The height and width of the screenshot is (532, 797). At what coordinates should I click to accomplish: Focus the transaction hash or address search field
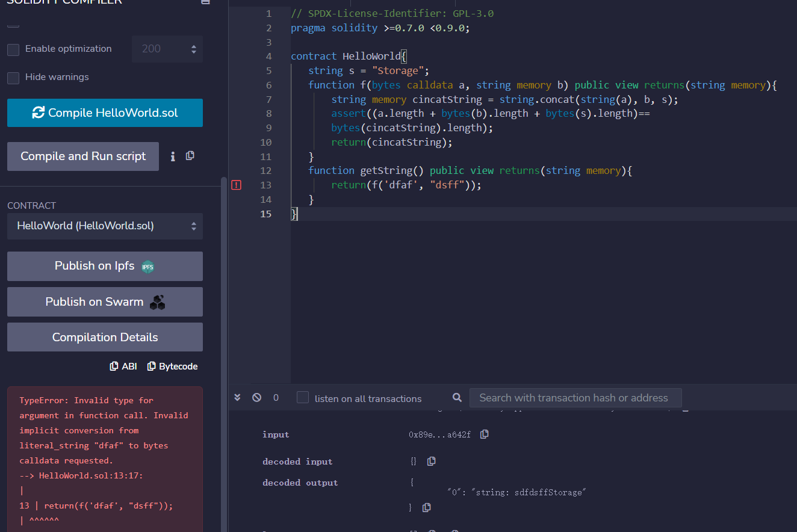coord(575,398)
